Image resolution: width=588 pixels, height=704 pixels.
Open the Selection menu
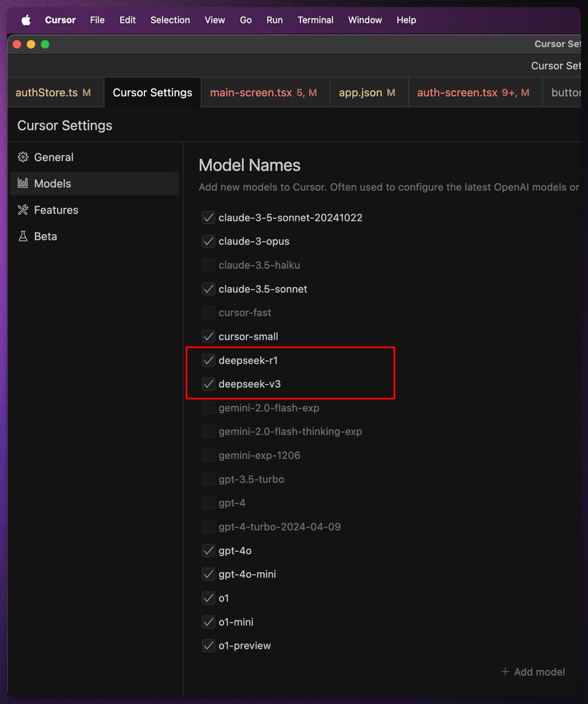[x=170, y=20]
